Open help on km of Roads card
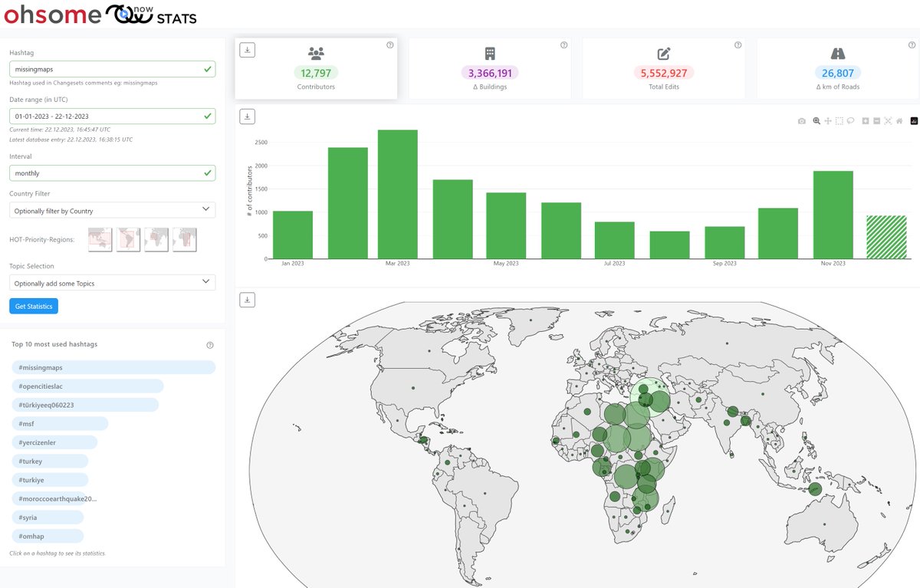 [912, 45]
